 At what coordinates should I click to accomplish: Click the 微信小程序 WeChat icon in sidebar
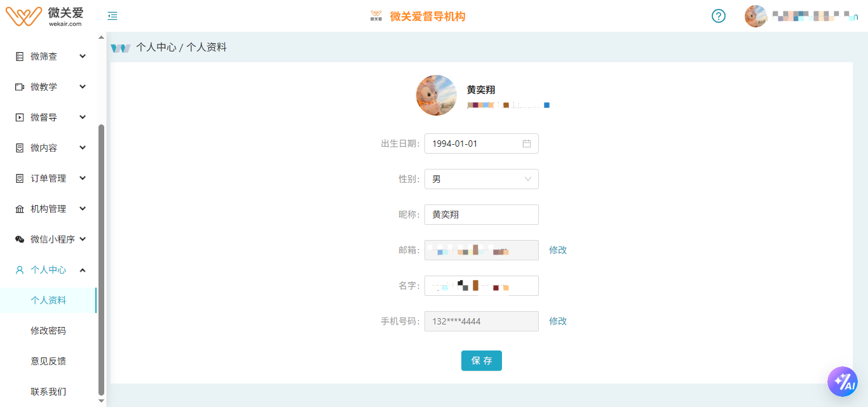(x=20, y=239)
